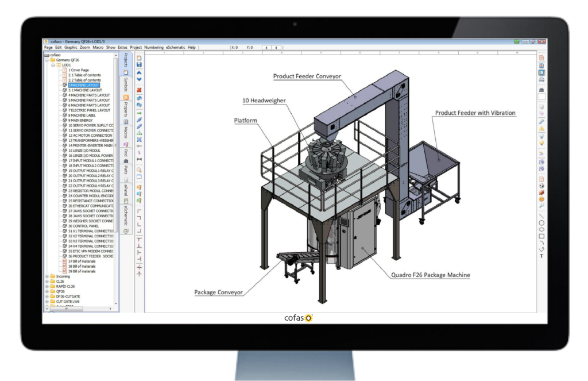
Task: Expand the Incoming folder
Action: pyautogui.click(x=47, y=276)
